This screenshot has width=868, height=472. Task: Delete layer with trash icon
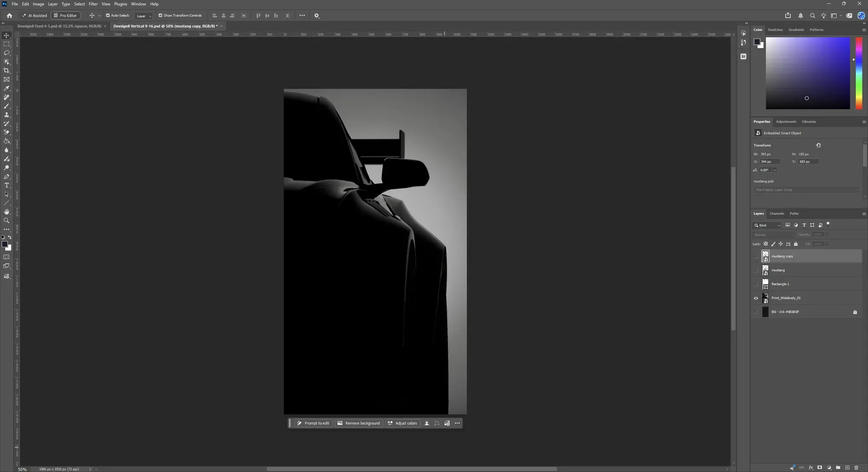(x=856, y=468)
